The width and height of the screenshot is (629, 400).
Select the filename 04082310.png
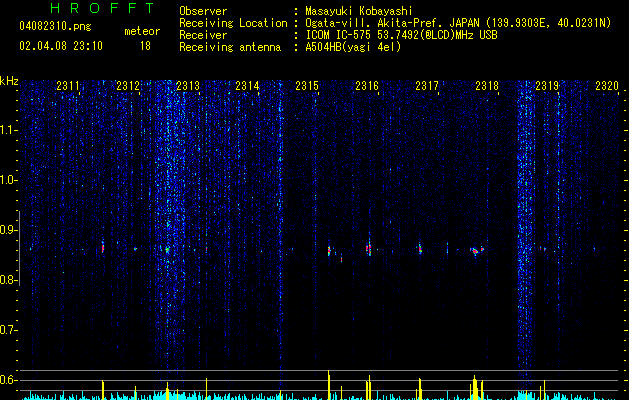55,27
